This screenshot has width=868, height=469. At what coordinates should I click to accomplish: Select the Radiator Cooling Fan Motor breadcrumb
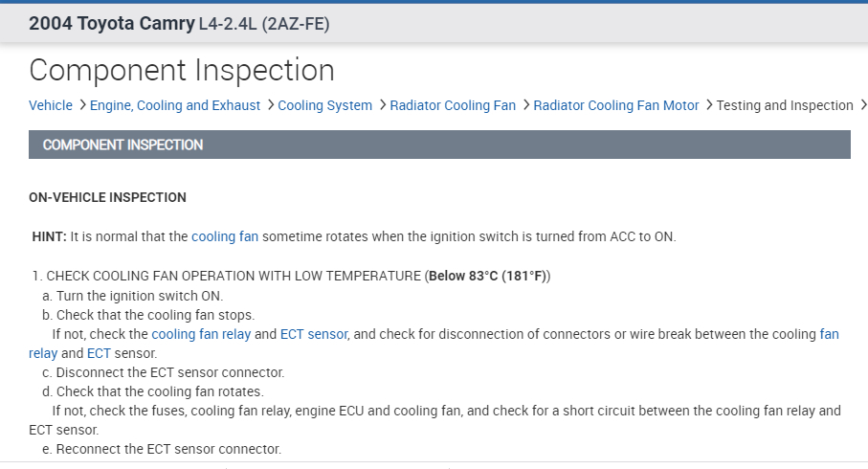click(616, 105)
